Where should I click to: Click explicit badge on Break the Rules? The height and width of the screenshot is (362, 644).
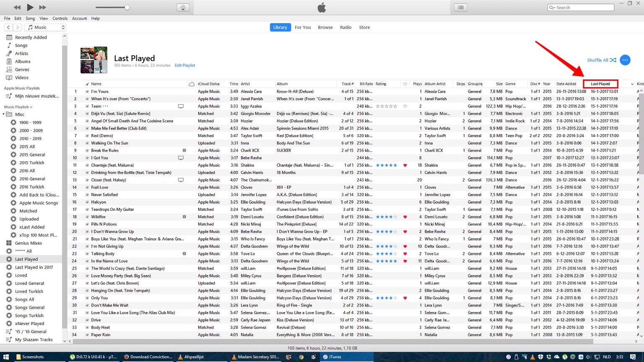click(x=184, y=150)
